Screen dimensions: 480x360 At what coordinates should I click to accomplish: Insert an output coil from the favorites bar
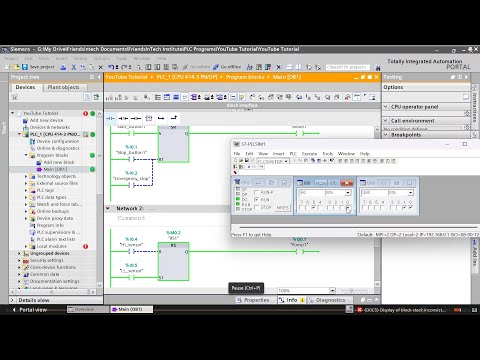pyautogui.click(x=136, y=118)
